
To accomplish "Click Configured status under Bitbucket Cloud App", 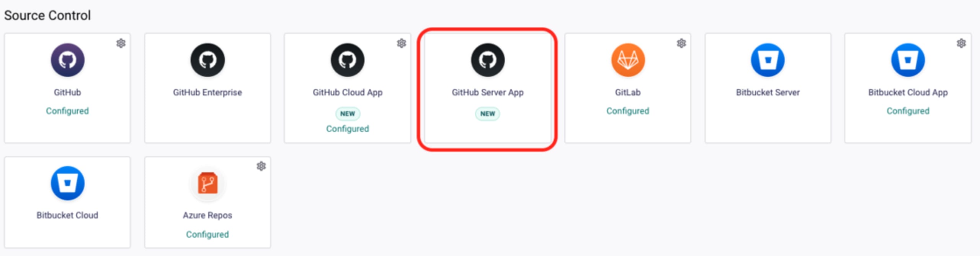I will pos(908,111).
